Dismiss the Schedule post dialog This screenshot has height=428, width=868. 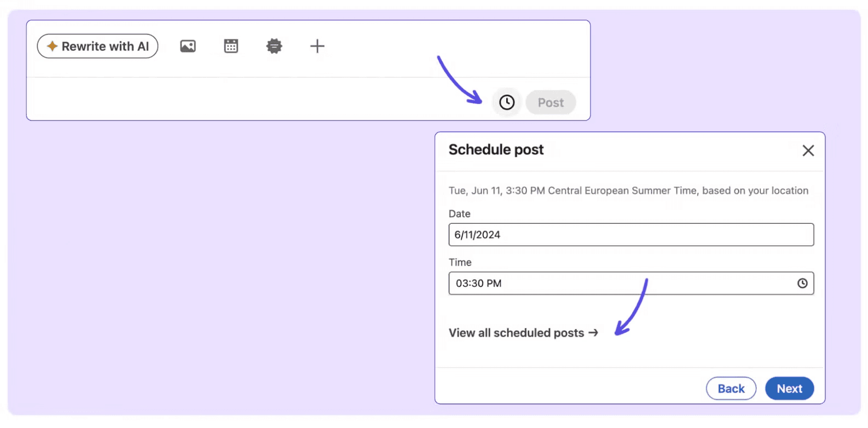808,150
